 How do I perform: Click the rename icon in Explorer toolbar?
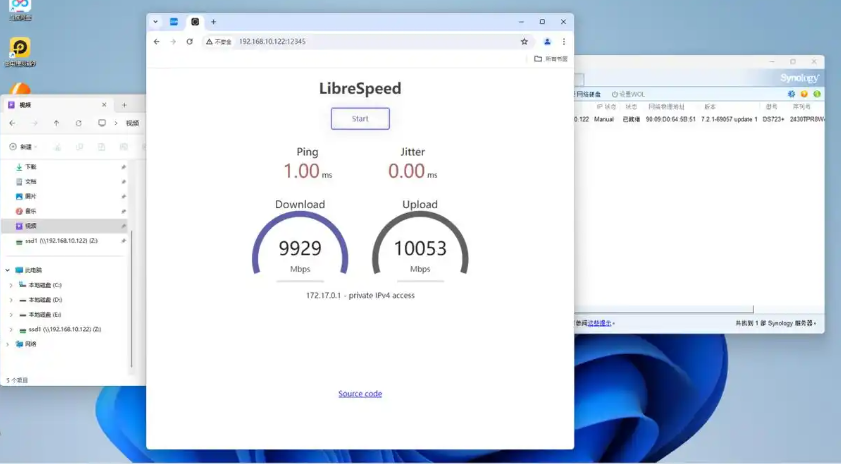click(x=123, y=146)
